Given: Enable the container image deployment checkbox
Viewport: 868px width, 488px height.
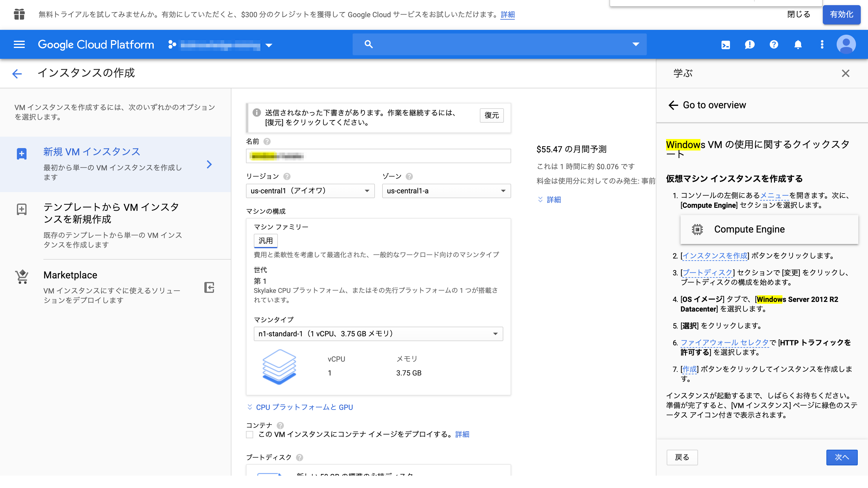Looking at the screenshot, I should click(249, 435).
